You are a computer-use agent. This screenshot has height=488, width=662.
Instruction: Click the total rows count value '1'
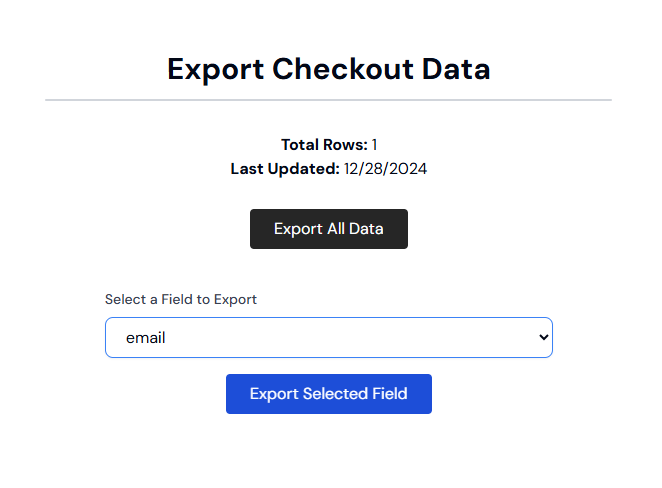pos(374,145)
